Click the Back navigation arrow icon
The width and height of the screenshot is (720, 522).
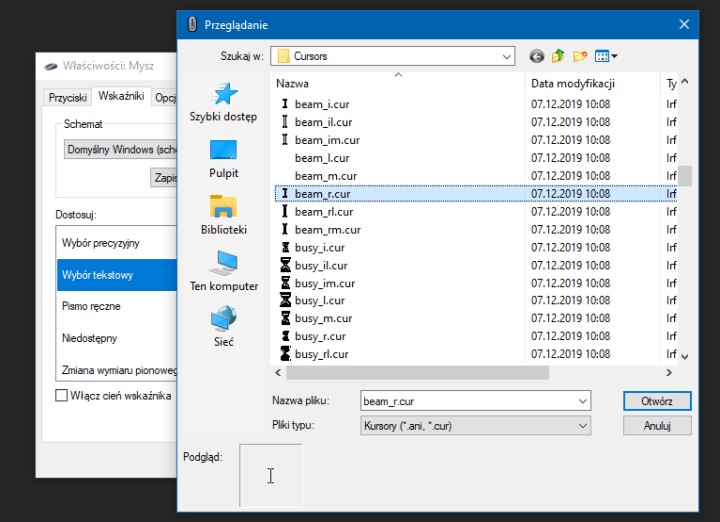(x=537, y=56)
